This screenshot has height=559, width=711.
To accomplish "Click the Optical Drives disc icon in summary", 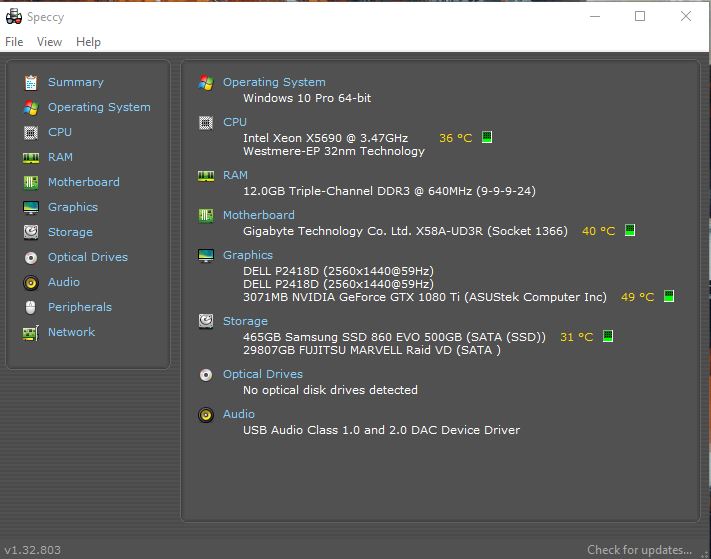I will [x=206, y=375].
